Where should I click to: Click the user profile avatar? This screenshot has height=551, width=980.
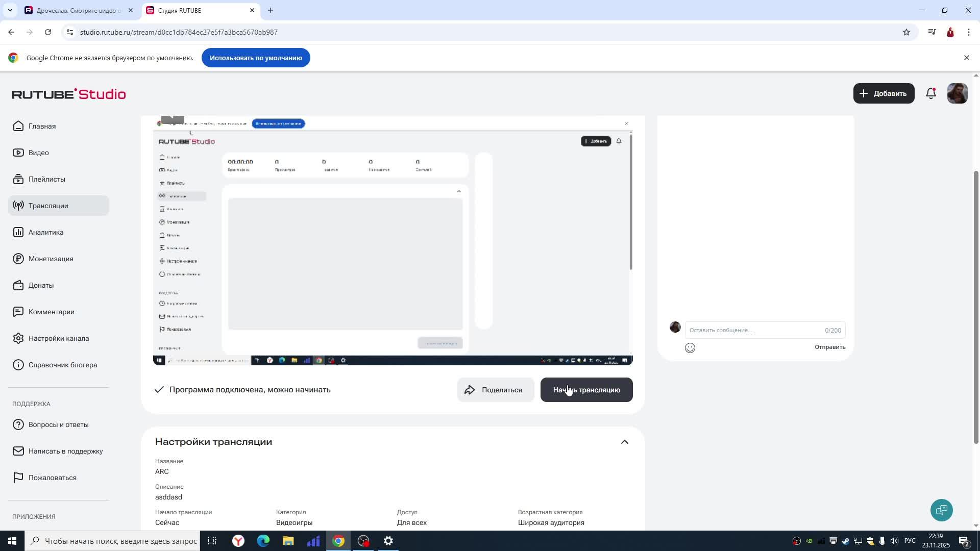[x=957, y=93]
